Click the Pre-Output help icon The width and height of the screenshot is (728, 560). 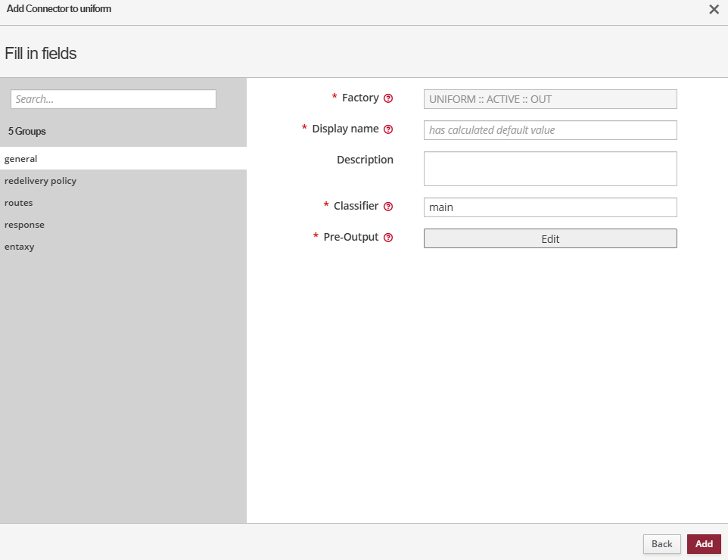[388, 238]
